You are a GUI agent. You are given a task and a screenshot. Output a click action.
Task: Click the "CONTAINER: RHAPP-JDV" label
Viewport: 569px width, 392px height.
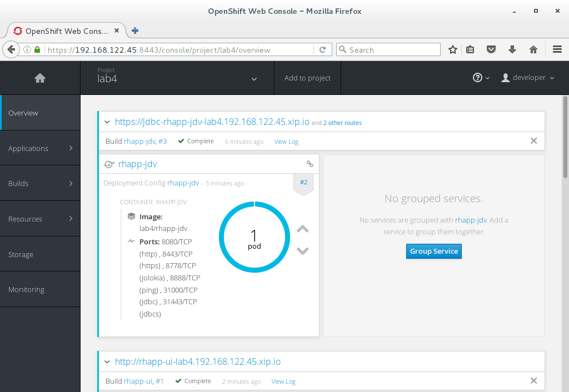(x=153, y=202)
